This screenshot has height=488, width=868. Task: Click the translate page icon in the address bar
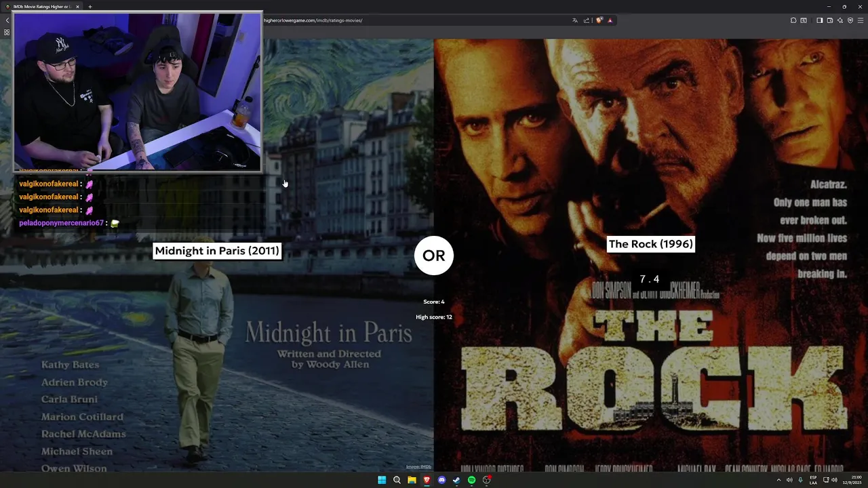click(575, 20)
